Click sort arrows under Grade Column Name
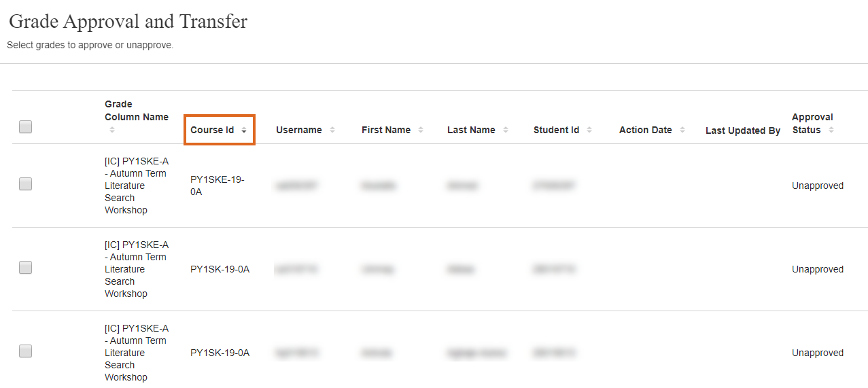 click(112, 129)
